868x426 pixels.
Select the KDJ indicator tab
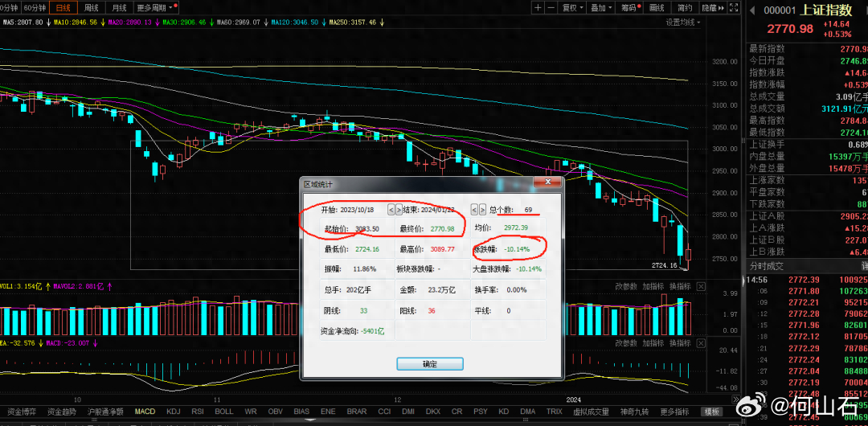coord(174,412)
